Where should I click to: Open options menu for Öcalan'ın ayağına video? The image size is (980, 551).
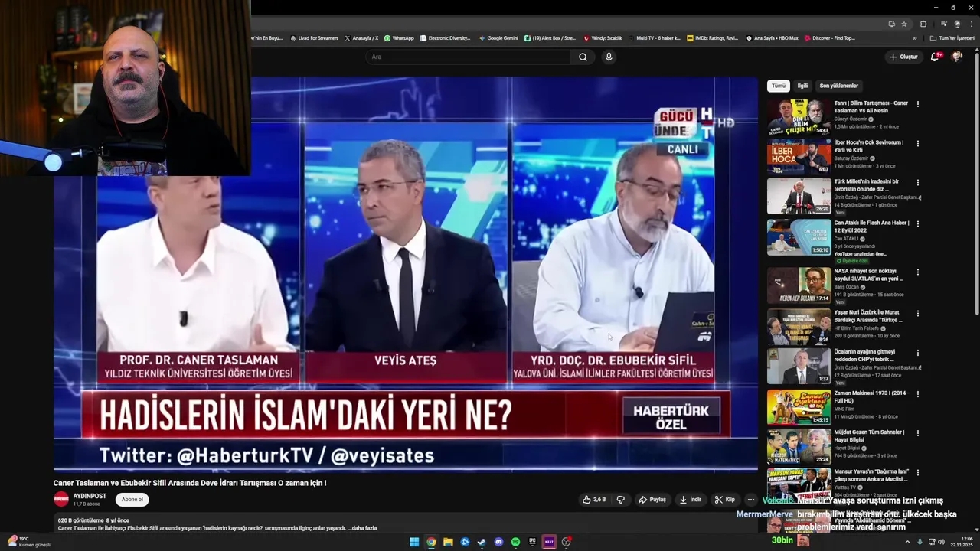tap(918, 353)
